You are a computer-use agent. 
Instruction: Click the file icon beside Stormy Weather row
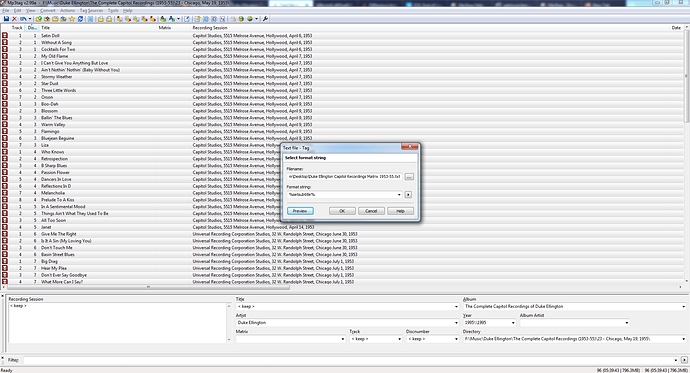point(5,77)
